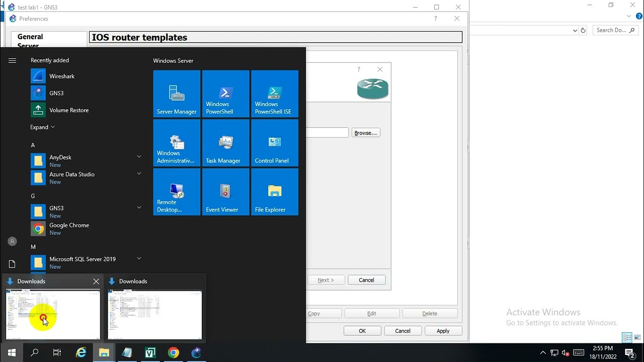The width and height of the screenshot is (644, 362).
Task: Jump to the letter A section header
Action: [33, 145]
